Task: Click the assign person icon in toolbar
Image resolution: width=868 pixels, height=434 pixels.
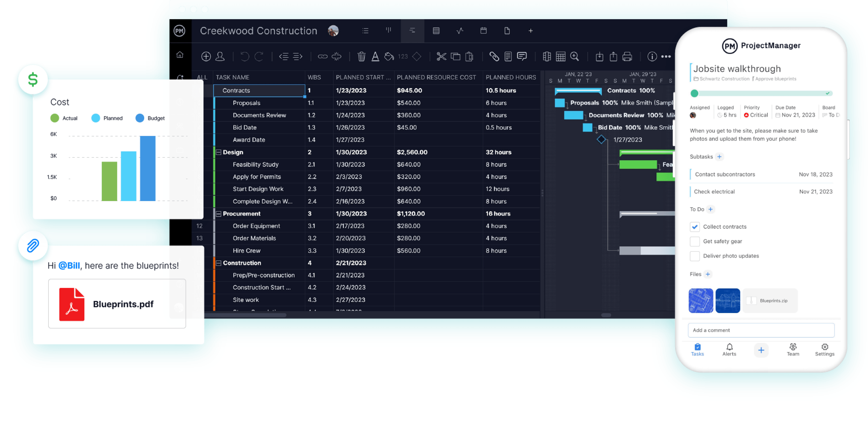Action: pyautogui.click(x=220, y=56)
